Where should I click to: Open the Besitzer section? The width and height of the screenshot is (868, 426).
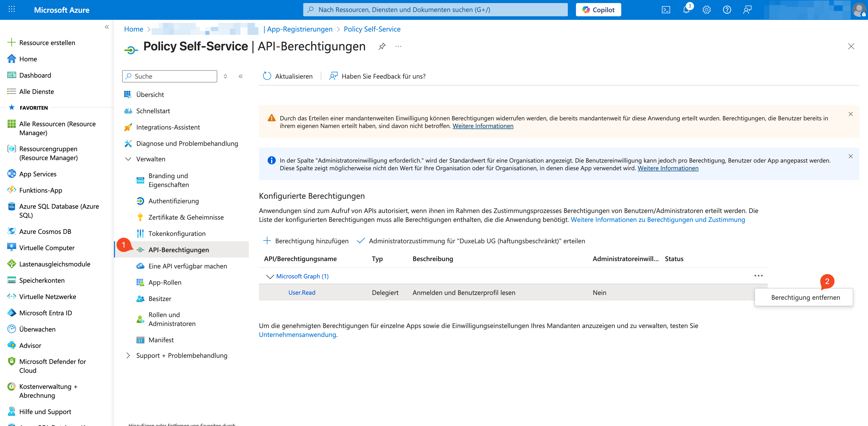160,299
